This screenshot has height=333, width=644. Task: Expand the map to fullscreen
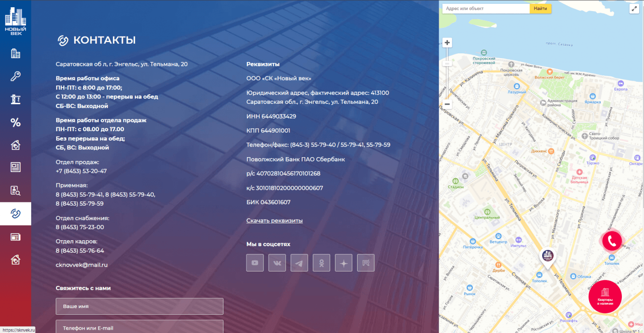tap(633, 9)
